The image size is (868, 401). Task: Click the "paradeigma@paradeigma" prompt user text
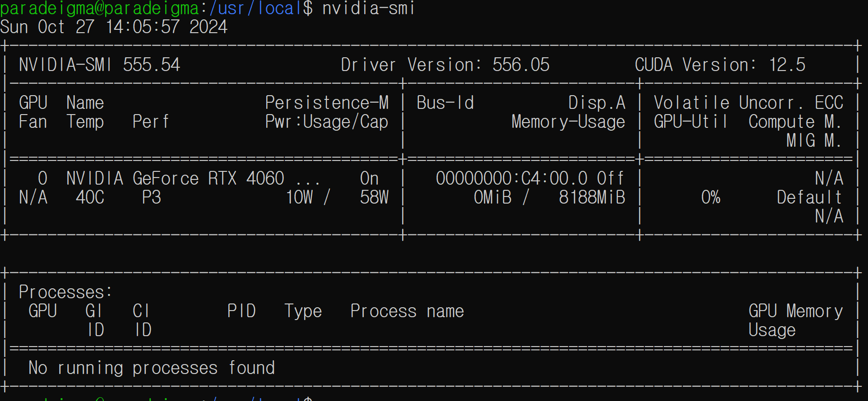tap(99, 8)
